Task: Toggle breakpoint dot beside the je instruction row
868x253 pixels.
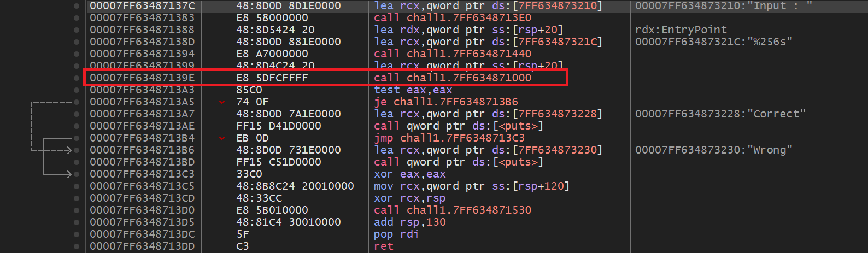Action: [x=77, y=102]
